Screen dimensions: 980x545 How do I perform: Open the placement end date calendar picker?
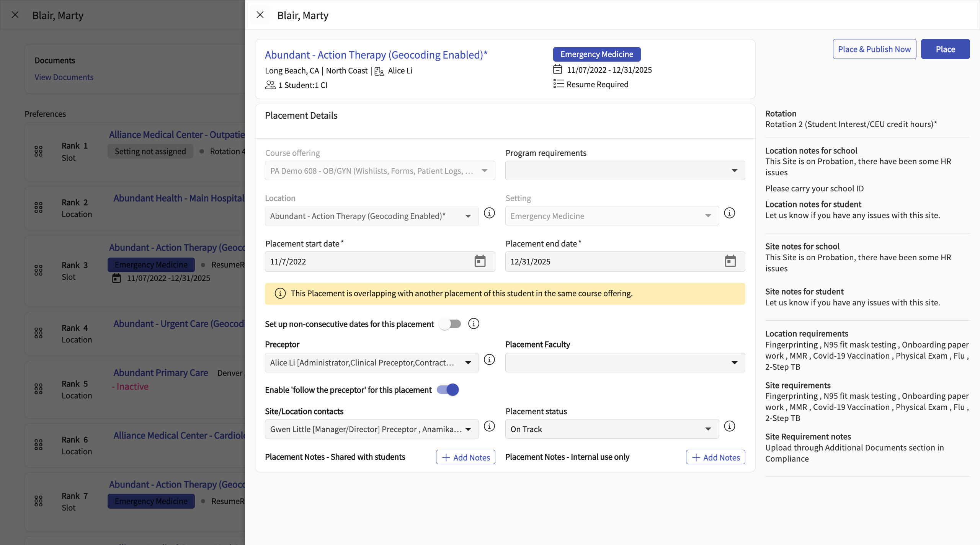730,261
